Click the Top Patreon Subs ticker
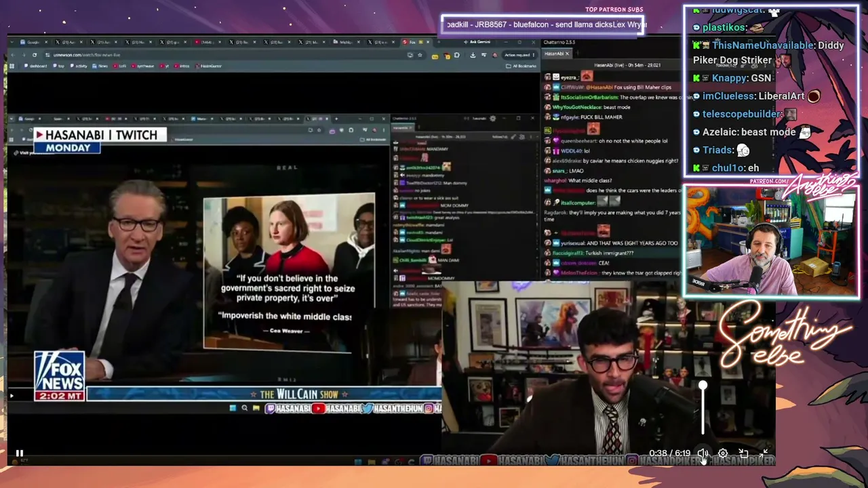The height and width of the screenshot is (488, 868). tap(542, 24)
